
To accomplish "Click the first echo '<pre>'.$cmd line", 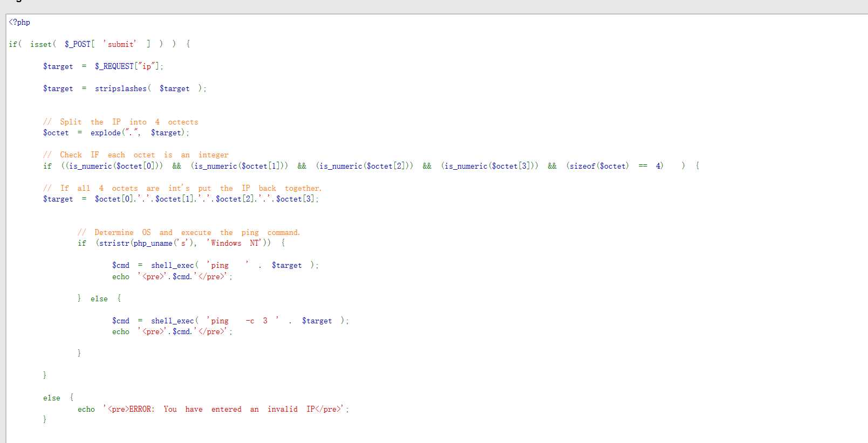I will point(172,276).
